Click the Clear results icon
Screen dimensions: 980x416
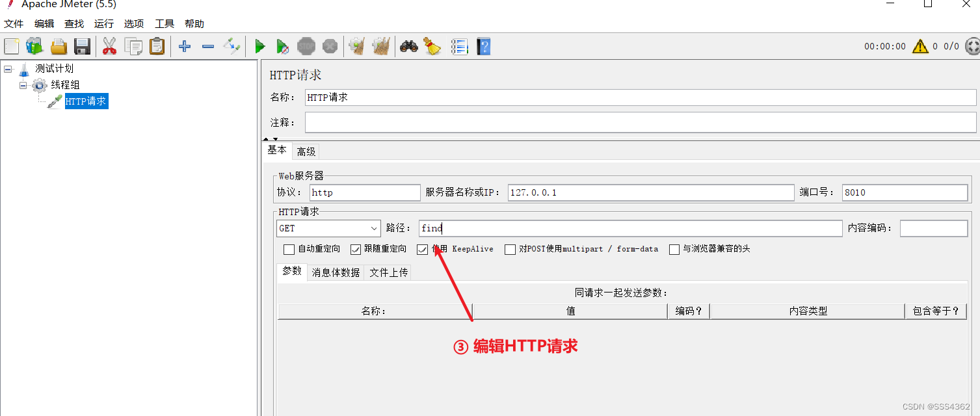[x=356, y=46]
